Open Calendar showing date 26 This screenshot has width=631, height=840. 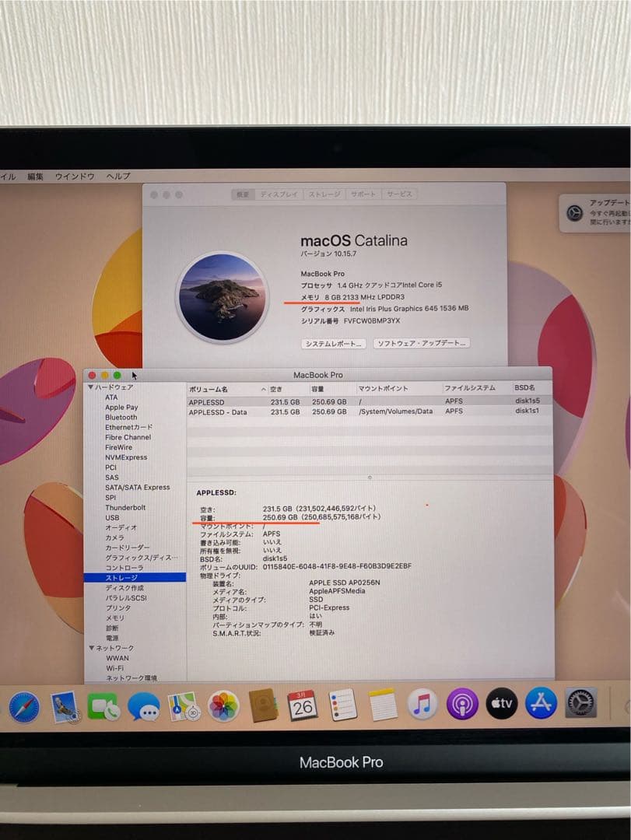click(x=303, y=705)
